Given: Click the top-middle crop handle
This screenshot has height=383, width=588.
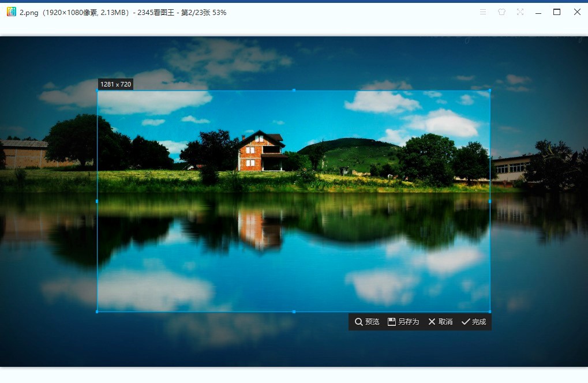Looking at the screenshot, I should 294,91.
